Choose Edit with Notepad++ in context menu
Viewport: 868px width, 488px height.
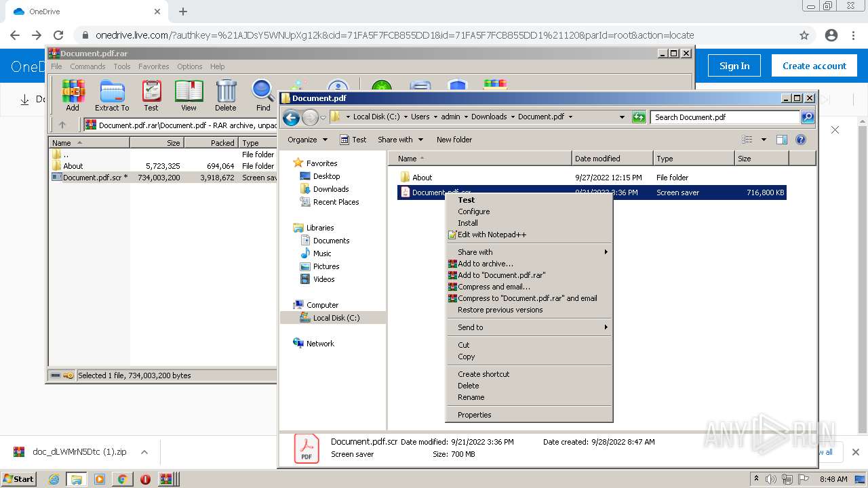tap(529, 235)
